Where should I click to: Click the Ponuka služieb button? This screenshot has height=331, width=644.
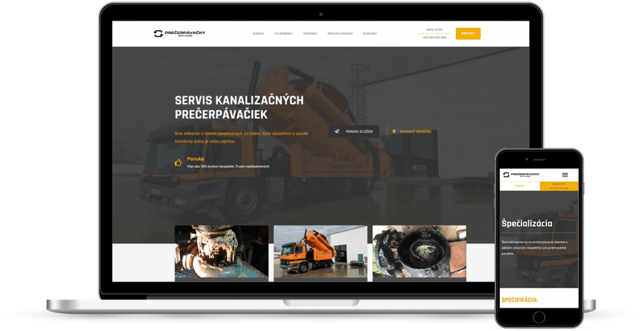click(353, 131)
